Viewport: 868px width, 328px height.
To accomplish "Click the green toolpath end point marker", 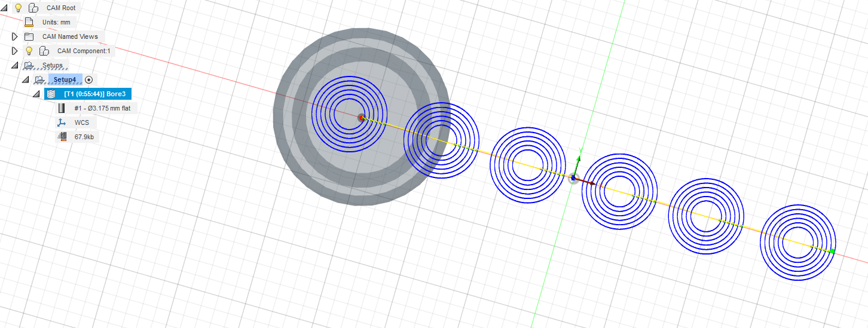I will [x=832, y=251].
